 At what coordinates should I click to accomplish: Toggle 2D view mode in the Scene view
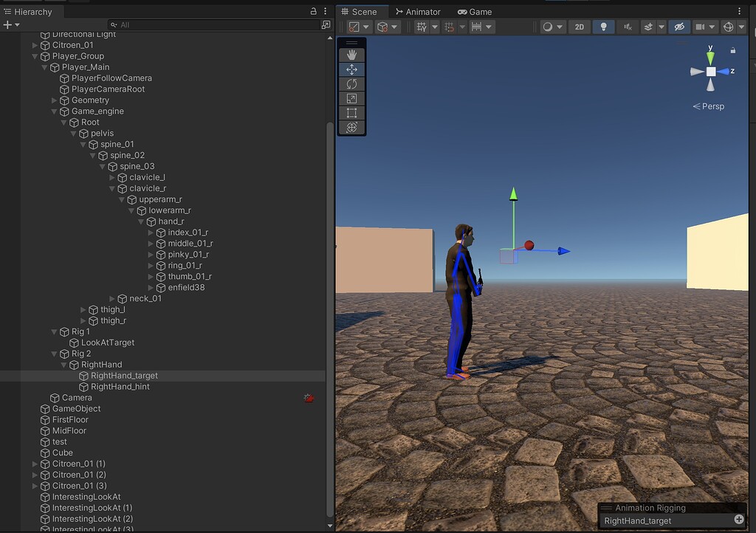tap(579, 27)
